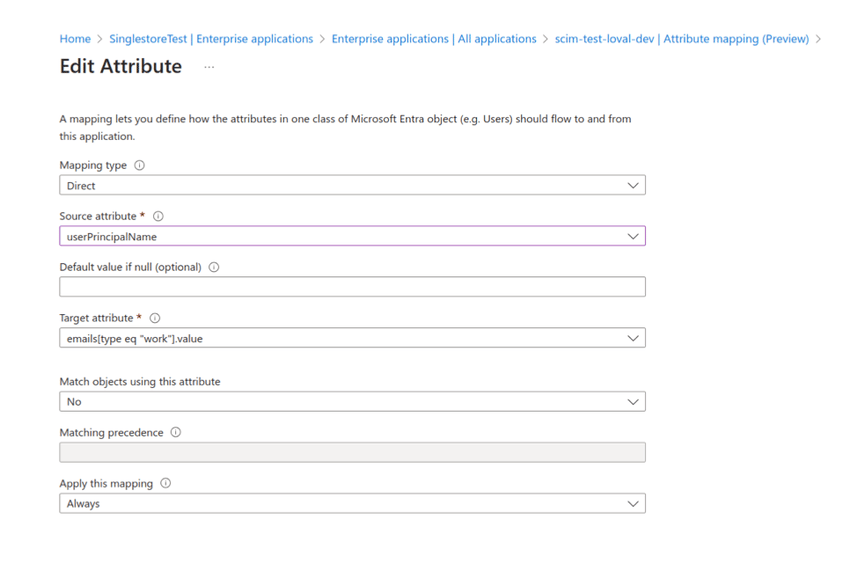The width and height of the screenshot is (850, 564).
Task: Open the ellipsis menu beside Edit Attribute
Action: click(209, 67)
